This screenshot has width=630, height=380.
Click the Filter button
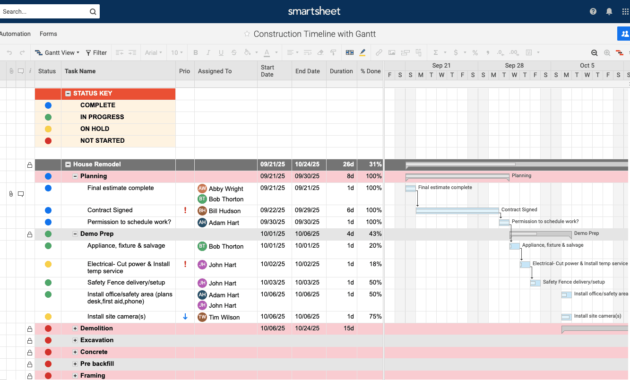point(96,53)
